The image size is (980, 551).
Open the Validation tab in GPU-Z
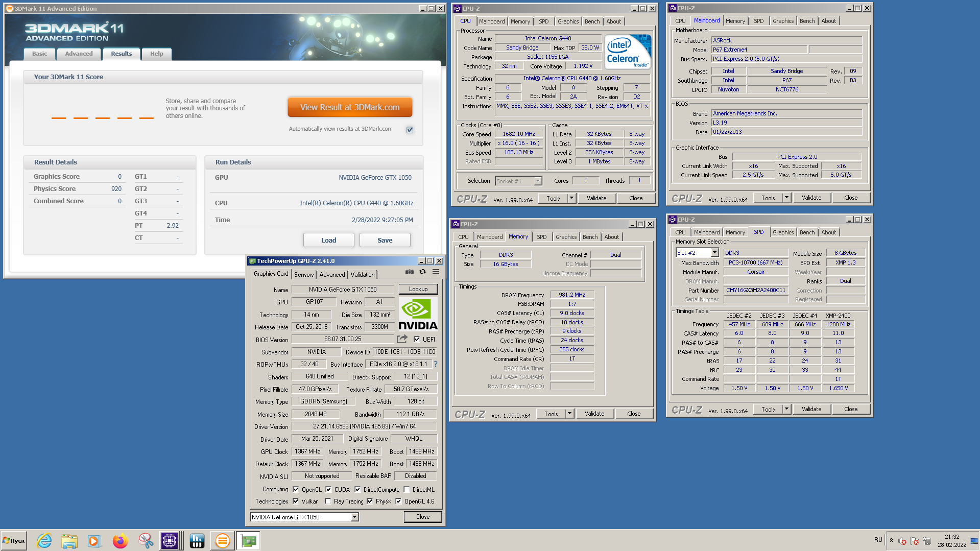pyautogui.click(x=363, y=274)
